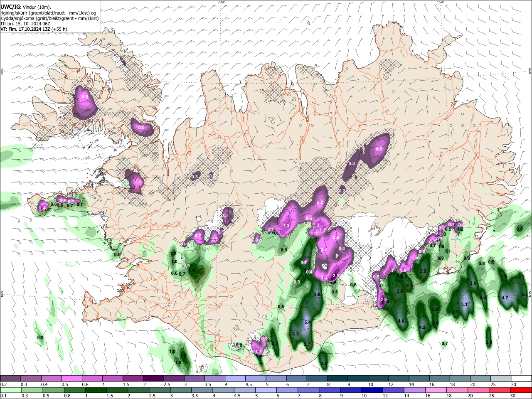Select the snow-scale swatch starting at 1.5

133,378
